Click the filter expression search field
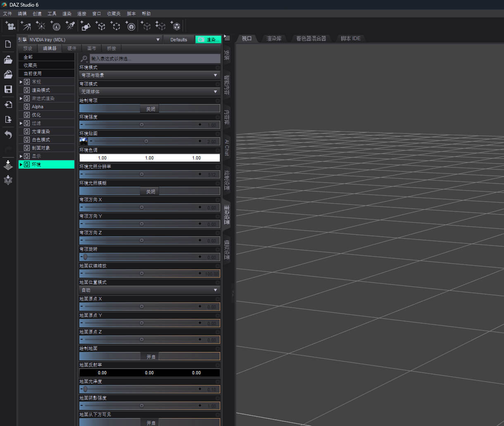The image size is (504, 426). [x=155, y=59]
